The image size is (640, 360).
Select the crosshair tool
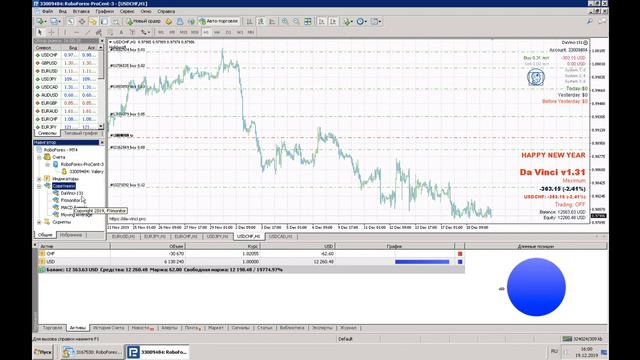tap(51, 32)
